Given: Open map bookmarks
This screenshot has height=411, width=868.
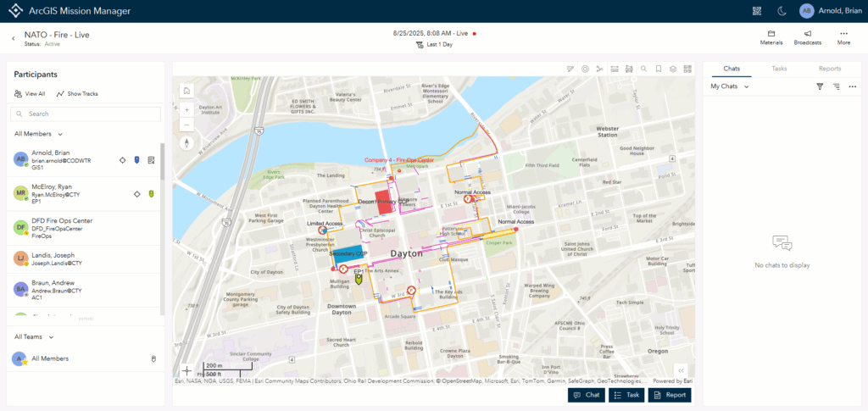Looking at the screenshot, I should click(x=658, y=69).
